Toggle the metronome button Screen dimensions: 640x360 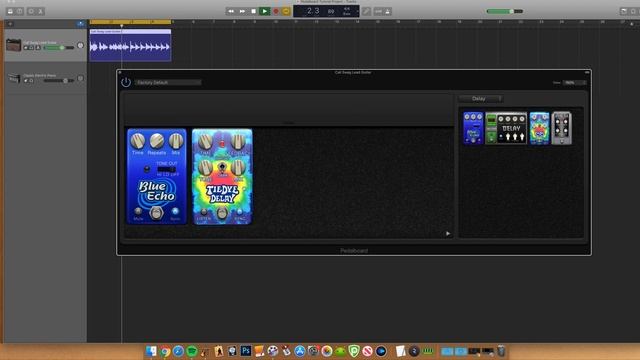click(388, 11)
